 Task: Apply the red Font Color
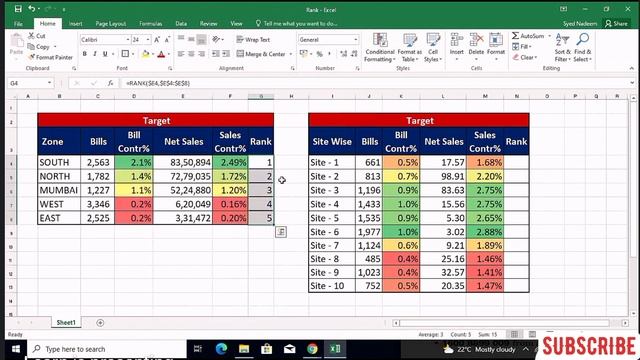click(161, 54)
